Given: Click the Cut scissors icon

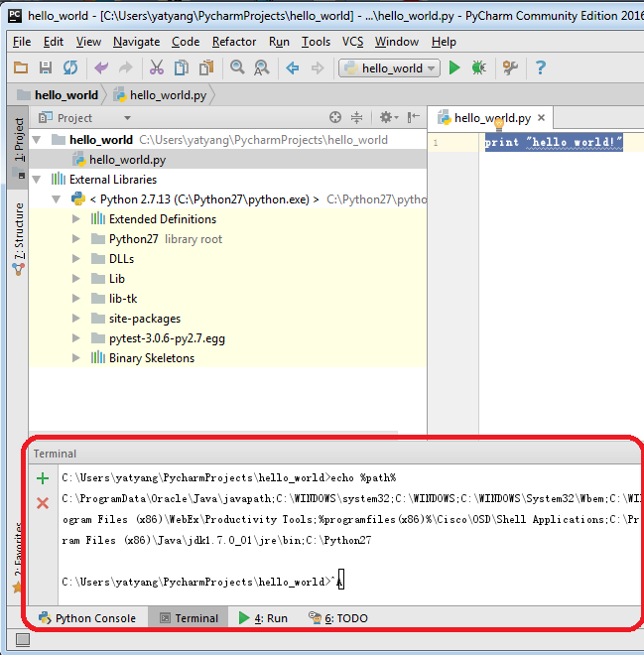Looking at the screenshot, I should tap(156, 67).
